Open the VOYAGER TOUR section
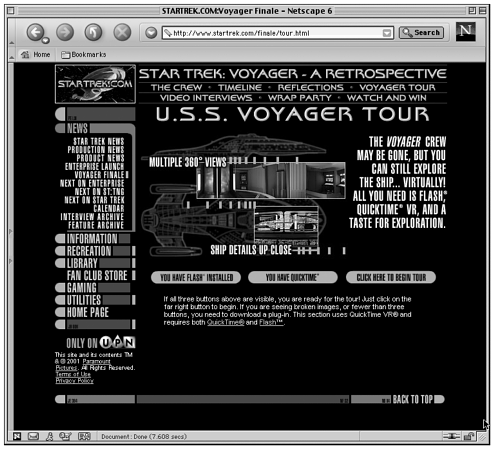The width and height of the screenshot is (495, 449). pyautogui.click(x=397, y=87)
